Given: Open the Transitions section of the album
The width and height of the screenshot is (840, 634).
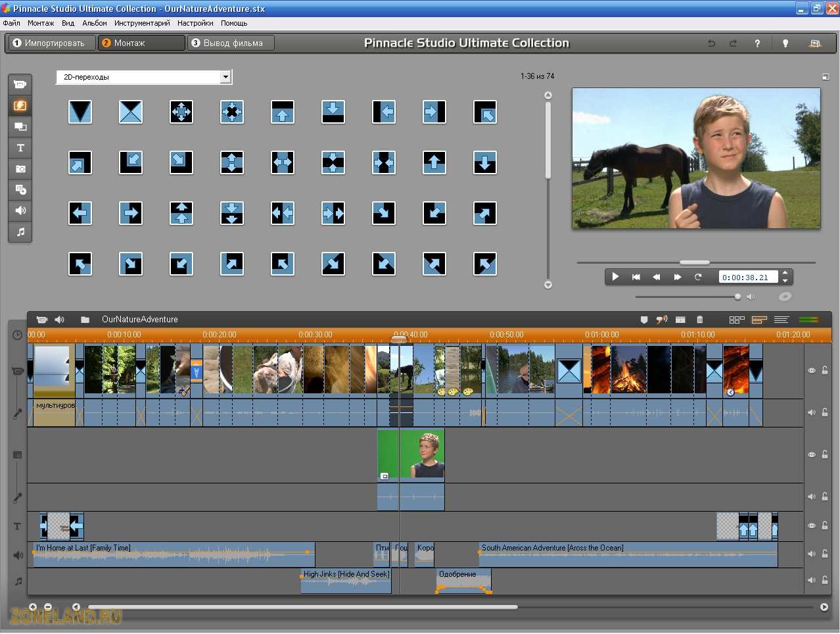Looking at the screenshot, I should pyautogui.click(x=20, y=106).
